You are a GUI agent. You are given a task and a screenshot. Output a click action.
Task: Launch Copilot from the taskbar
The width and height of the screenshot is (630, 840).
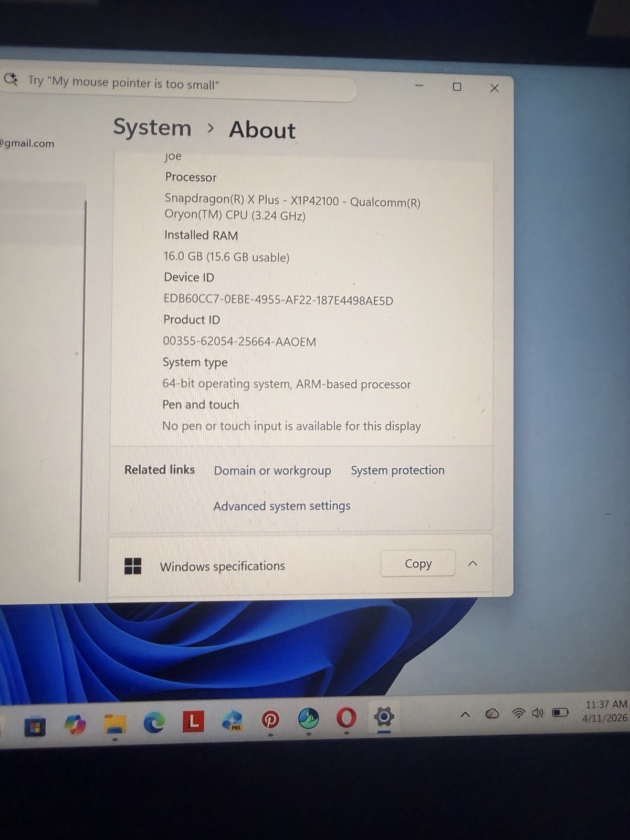pos(75,725)
